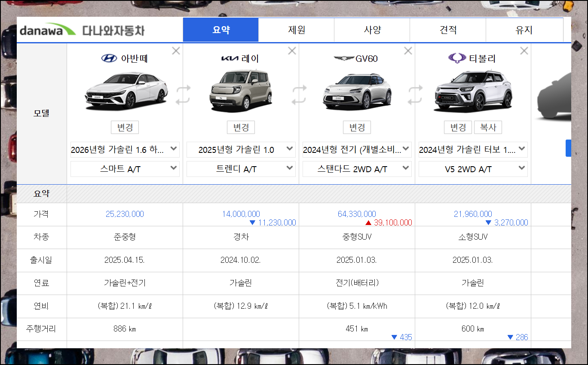
Task: Click fuel economy (복합) 21.1 km/ℓ
Action: coord(125,306)
